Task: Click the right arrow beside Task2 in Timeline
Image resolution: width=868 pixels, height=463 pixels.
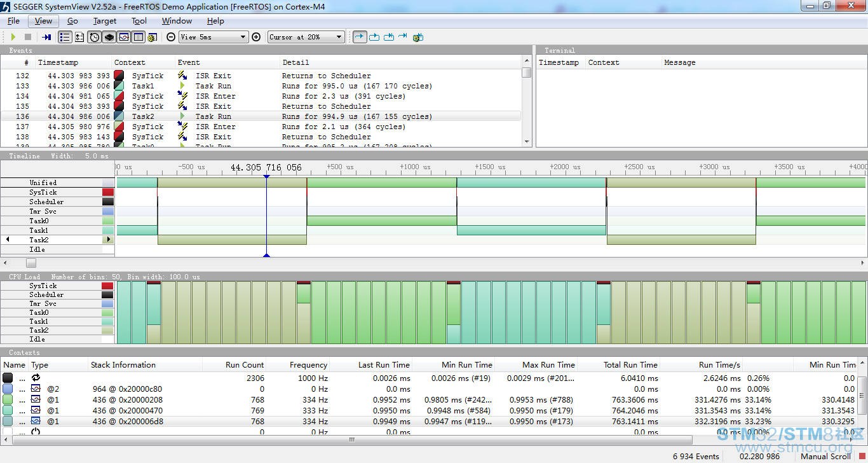Action: 108,240
